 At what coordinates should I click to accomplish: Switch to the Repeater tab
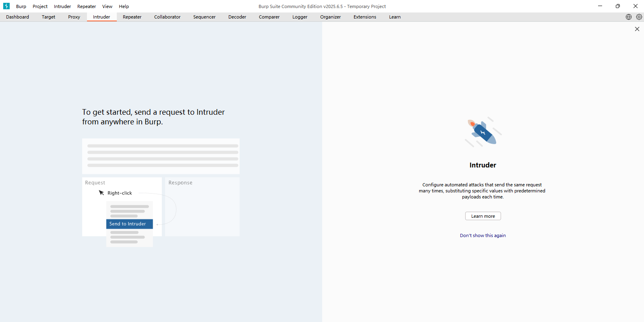tap(132, 17)
